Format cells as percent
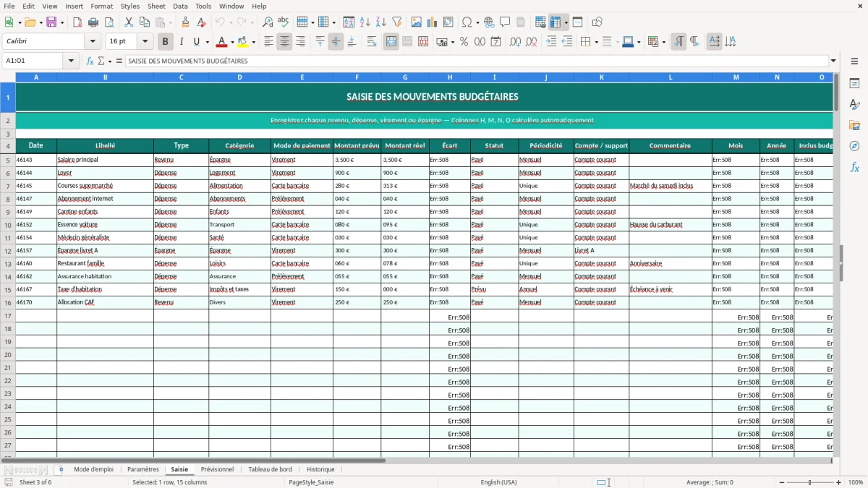 464,42
